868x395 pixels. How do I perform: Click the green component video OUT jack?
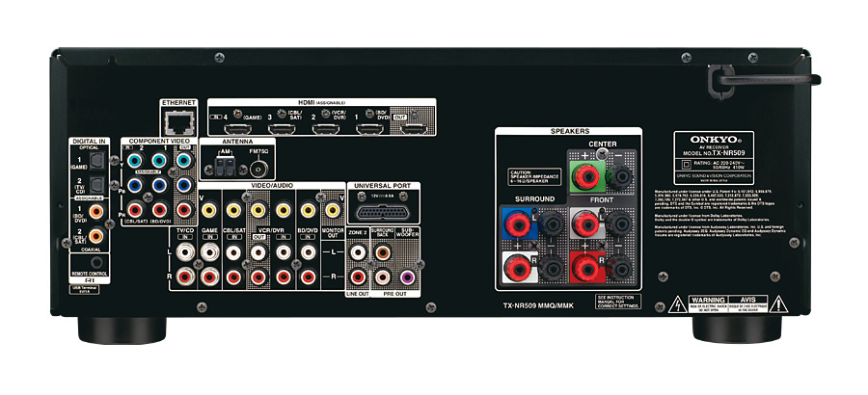point(183,162)
